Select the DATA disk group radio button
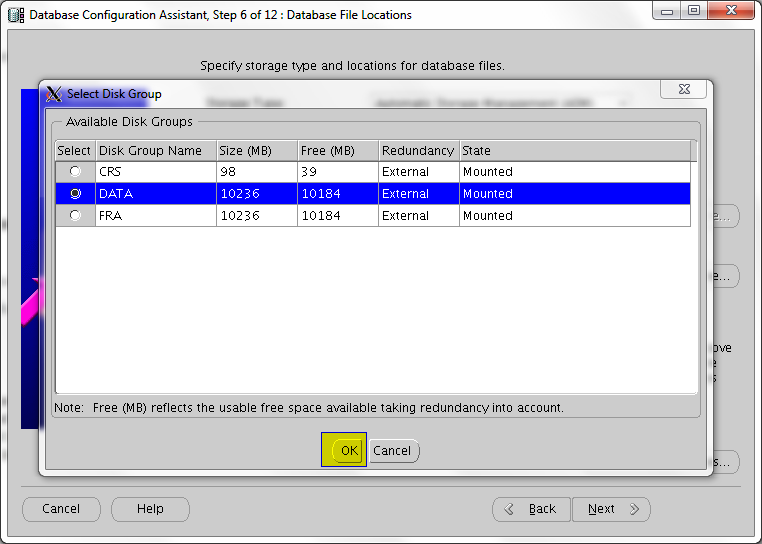Image resolution: width=762 pixels, height=544 pixels. click(75, 194)
